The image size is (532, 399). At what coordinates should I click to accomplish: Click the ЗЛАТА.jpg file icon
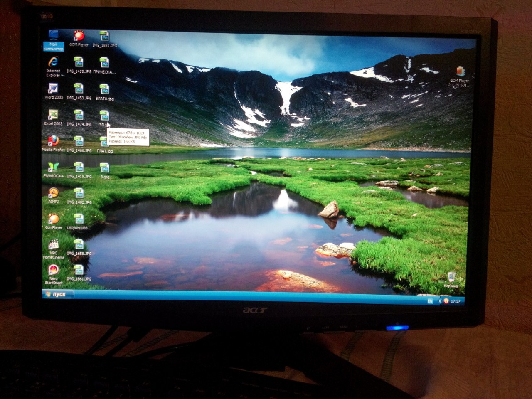pyautogui.click(x=104, y=90)
